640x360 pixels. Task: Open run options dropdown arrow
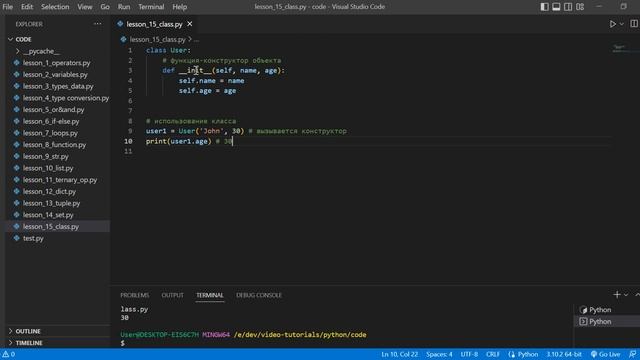point(622,24)
